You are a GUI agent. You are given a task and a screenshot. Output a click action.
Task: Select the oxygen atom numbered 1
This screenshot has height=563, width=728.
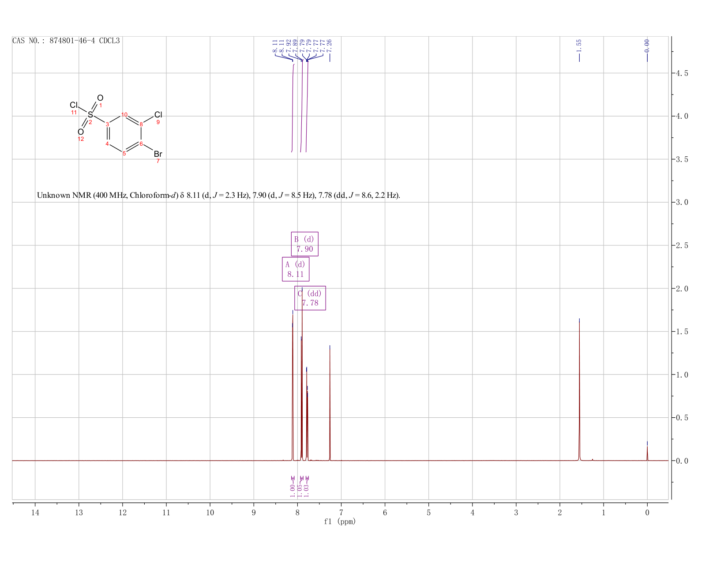tap(100, 98)
